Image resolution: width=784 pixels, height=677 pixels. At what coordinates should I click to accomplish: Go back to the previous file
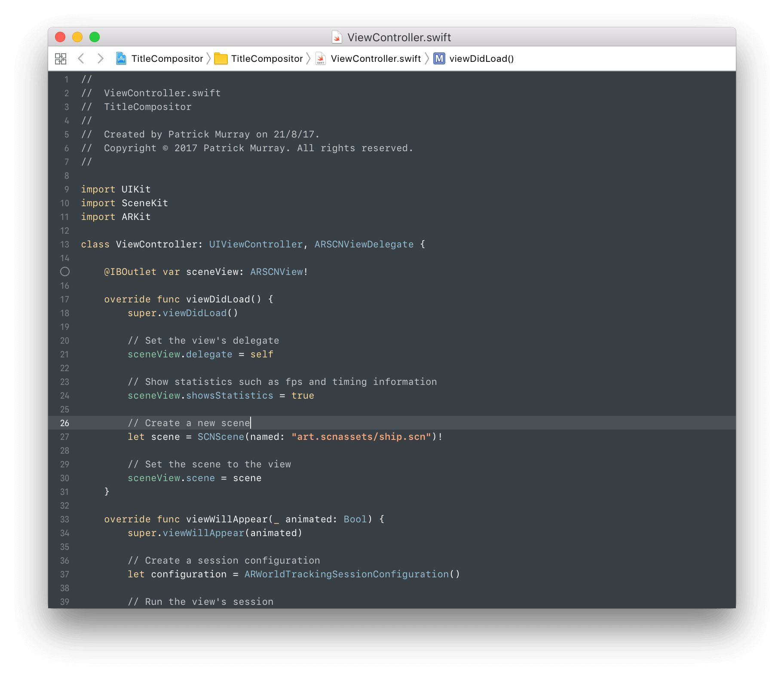coord(81,58)
